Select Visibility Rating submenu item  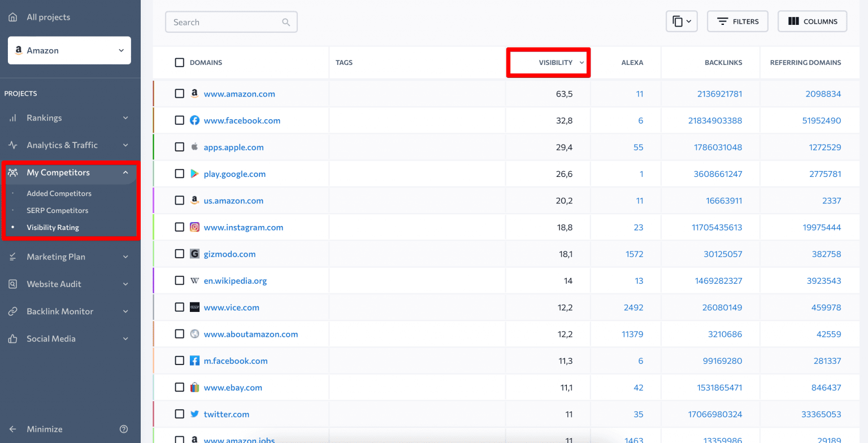53,228
